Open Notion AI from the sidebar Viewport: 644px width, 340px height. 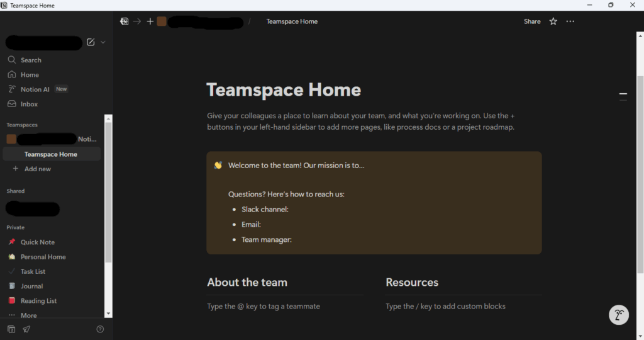35,89
